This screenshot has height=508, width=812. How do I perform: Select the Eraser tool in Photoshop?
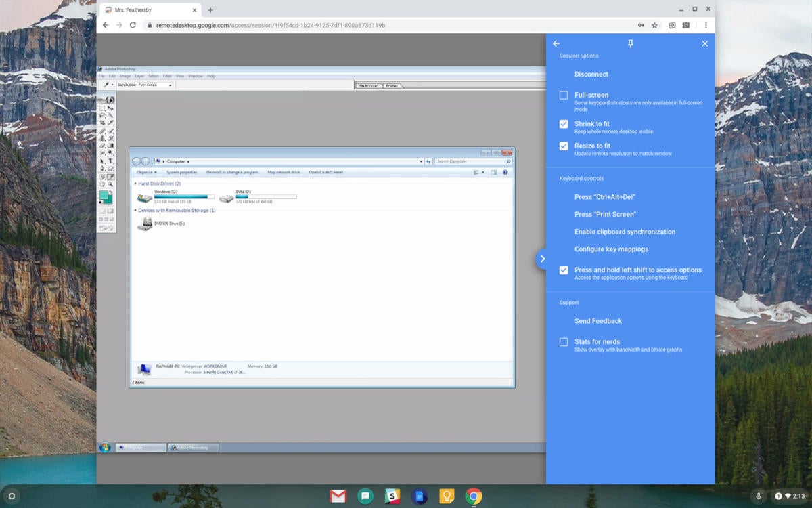pos(103,145)
